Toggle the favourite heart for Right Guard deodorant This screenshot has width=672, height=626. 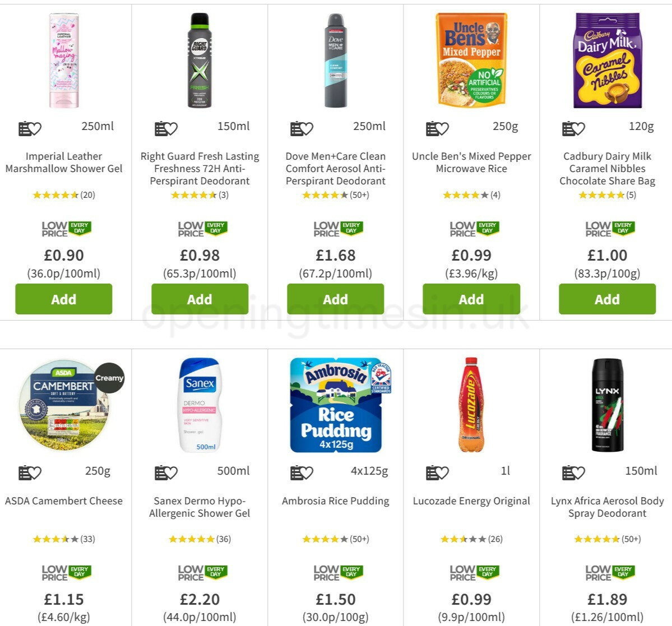click(171, 128)
